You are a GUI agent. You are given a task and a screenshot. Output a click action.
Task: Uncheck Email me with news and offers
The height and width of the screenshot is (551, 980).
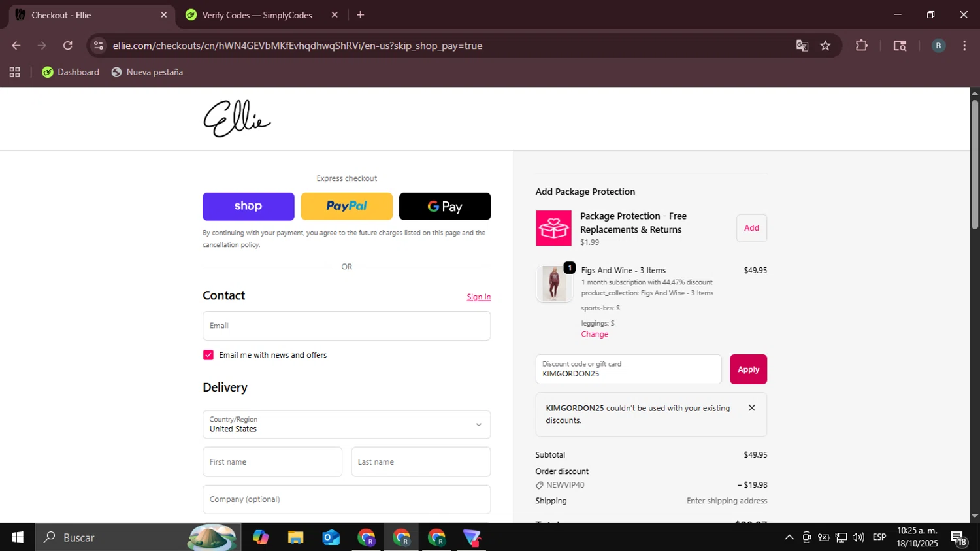(208, 355)
